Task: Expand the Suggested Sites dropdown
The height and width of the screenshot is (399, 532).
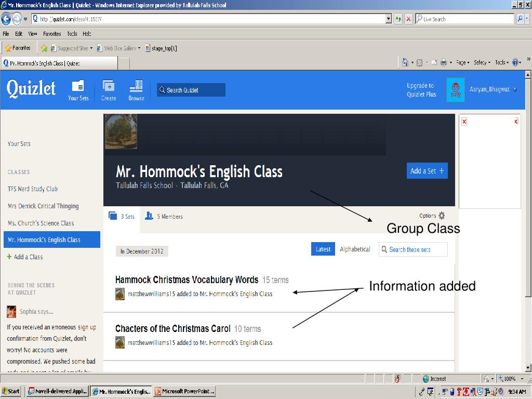Action: [x=91, y=48]
